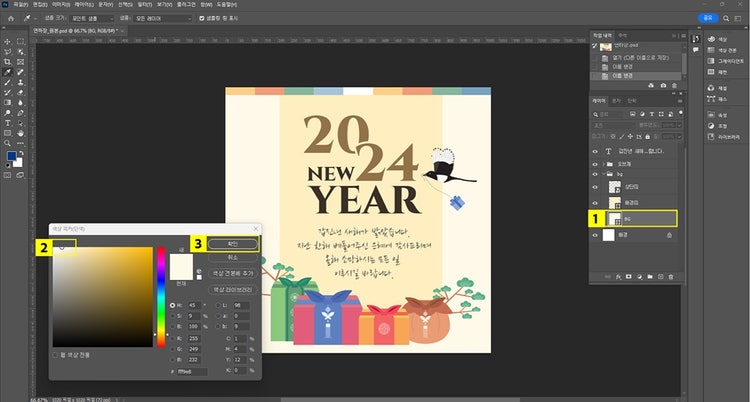750x402 pixels.
Task: Select the L radio button in color picker
Action: click(218, 305)
